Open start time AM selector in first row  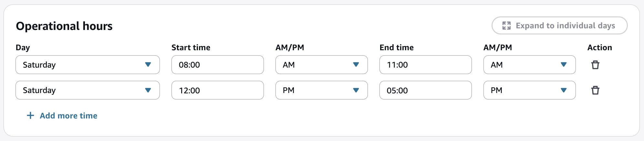(321, 65)
